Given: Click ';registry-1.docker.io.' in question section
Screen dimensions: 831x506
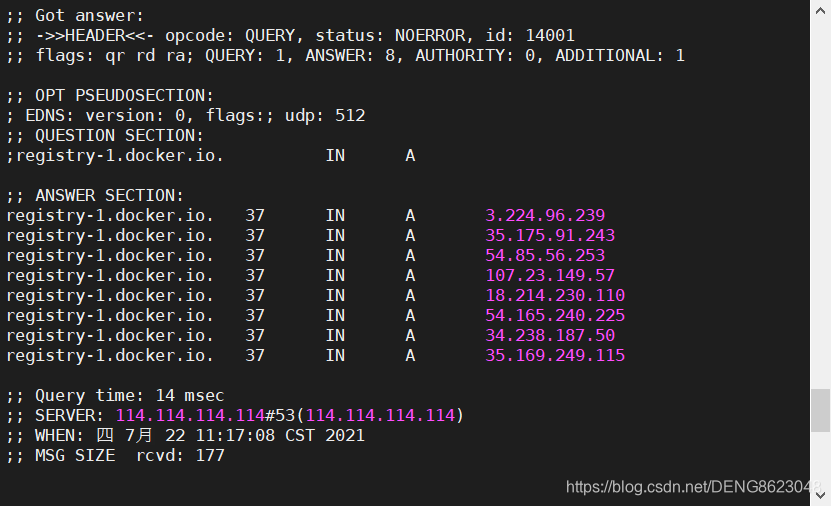Looking at the screenshot, I should pyautogui.click(x=115, y=156).
